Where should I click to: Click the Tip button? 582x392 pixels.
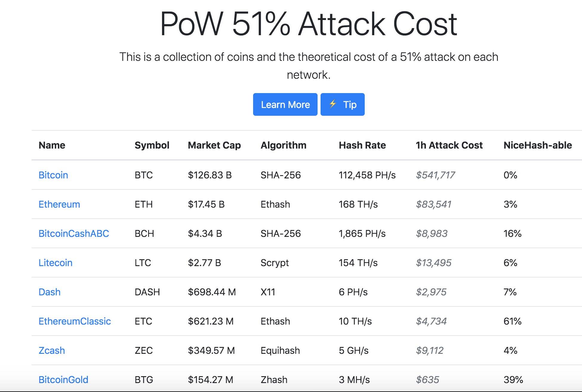[342, 104]
